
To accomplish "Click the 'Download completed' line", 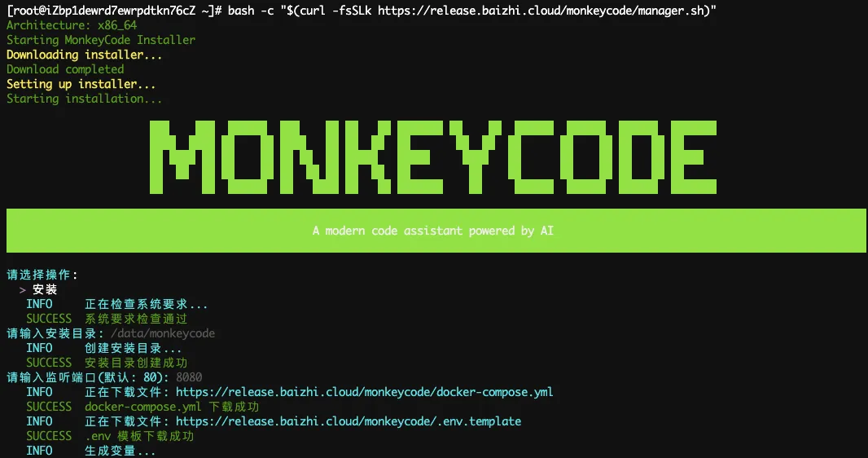I will tap(65, 69).
